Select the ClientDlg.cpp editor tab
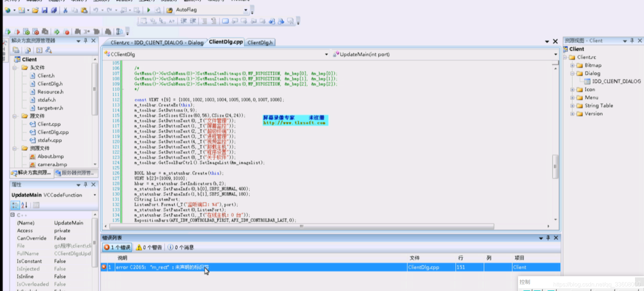644x291 pixels. coord(226,42)
